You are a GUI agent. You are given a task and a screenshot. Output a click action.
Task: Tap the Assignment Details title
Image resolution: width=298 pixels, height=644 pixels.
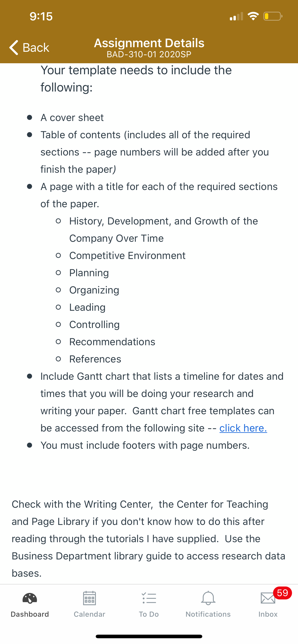coord(149,43)
